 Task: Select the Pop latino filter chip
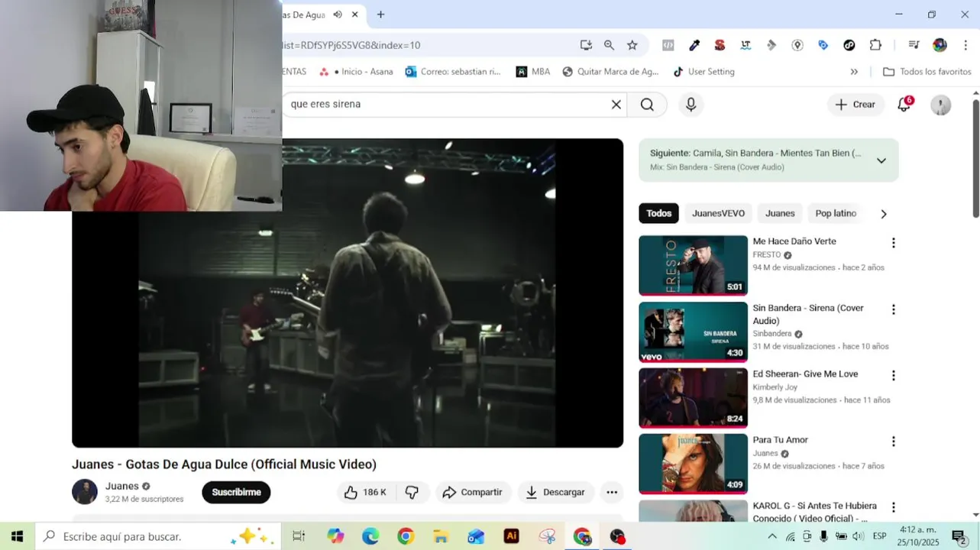pyautogui.click(x=836, y=214)
